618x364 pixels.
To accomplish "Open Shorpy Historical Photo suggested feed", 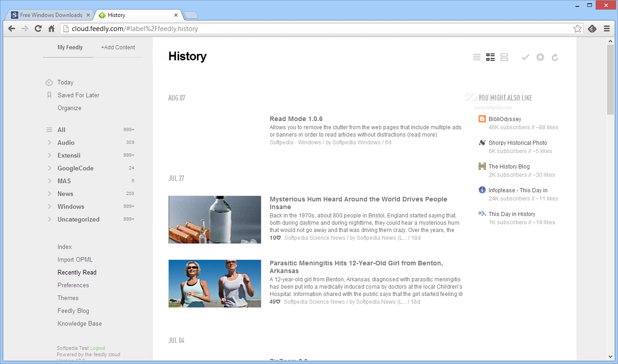I will click(x=518, y=143).
